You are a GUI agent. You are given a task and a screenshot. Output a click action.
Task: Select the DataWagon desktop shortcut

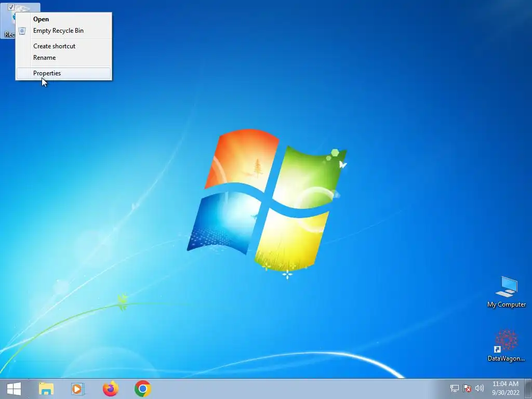(506, 345)
